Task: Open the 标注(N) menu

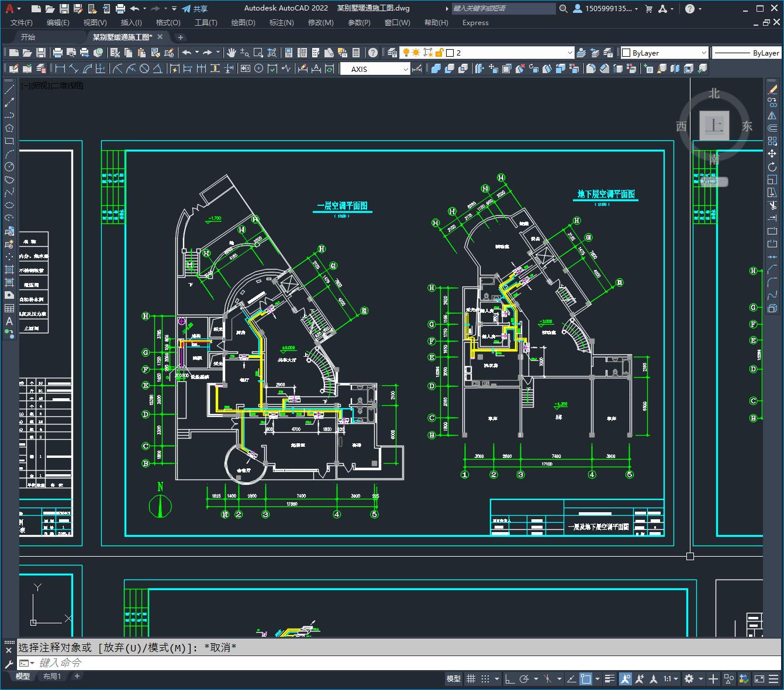Action: 281,22
